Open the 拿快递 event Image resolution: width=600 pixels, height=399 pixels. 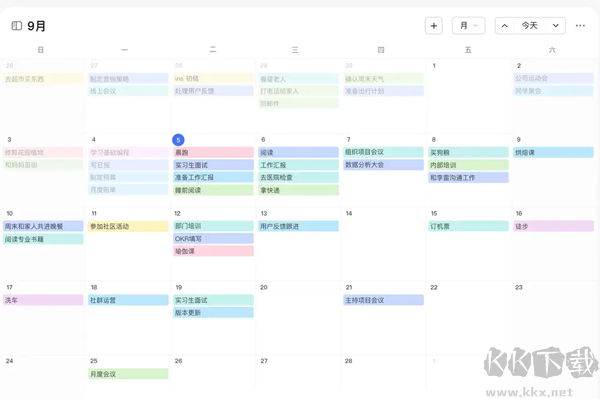(x=298, y=190)
